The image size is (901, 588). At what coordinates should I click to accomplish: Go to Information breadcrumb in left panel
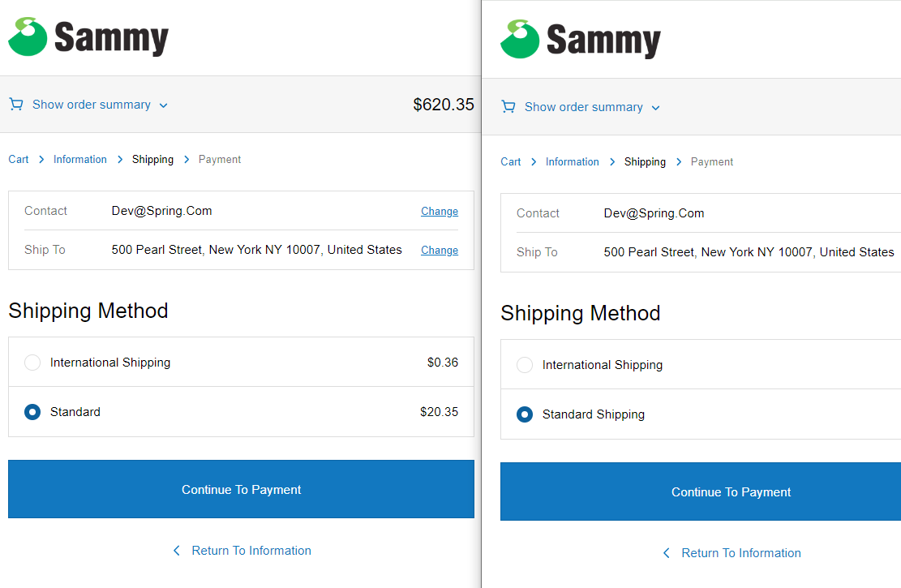click(80, 160)
